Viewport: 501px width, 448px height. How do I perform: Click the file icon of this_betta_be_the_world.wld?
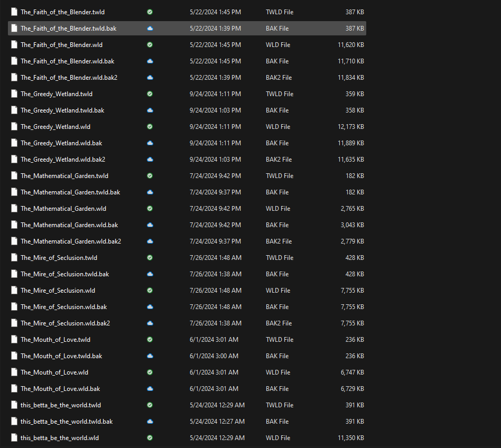(14, 438)
